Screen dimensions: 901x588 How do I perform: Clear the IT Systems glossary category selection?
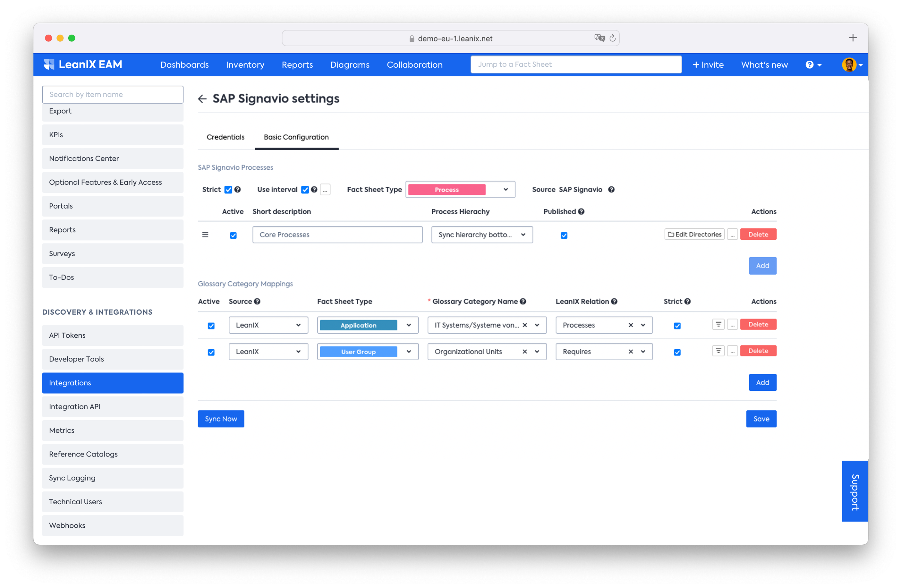(x=525, y=325)
